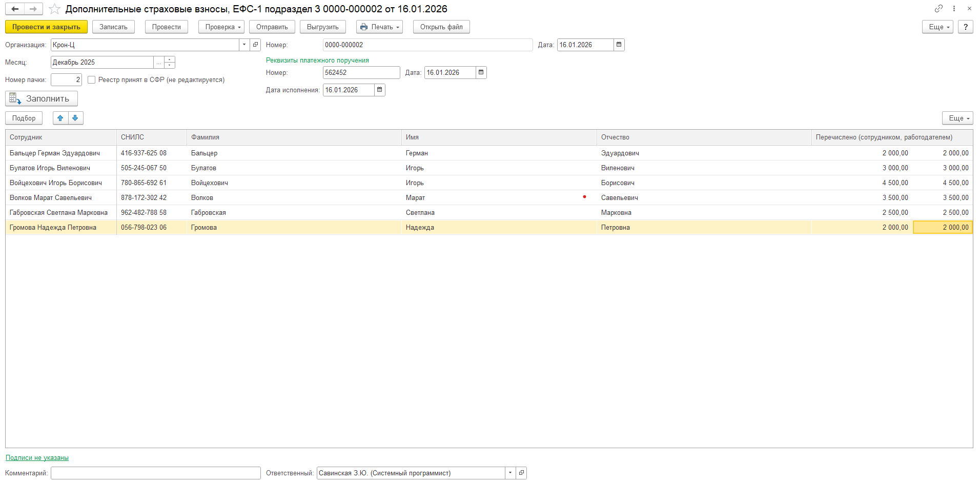This screenshot has width=980, height=482.
Task: Adjust the Месяц stepper arrows
Action: pos(170,62)
